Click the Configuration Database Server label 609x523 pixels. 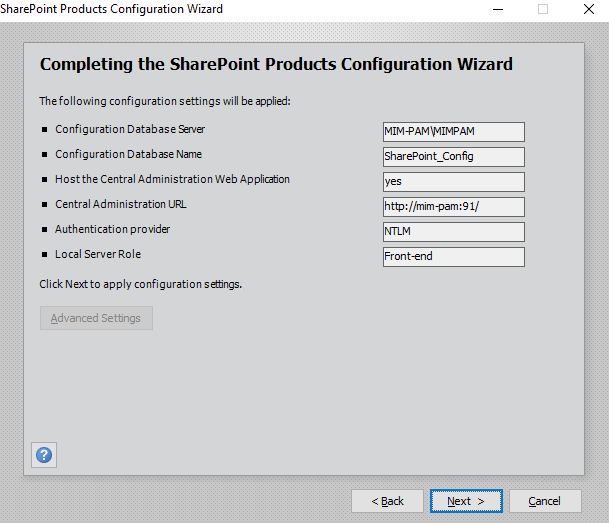(x=130, y=130)
